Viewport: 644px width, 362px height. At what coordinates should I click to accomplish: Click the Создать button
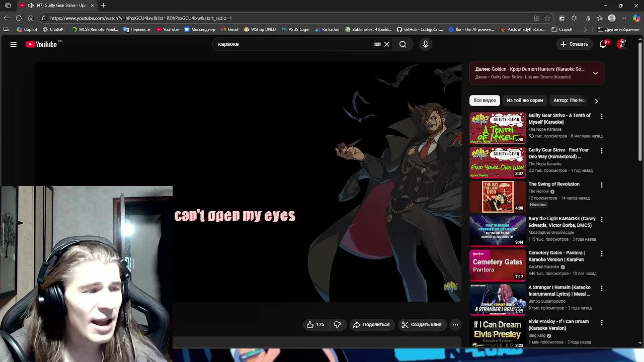pyautogui.click(x=574, y=44)
